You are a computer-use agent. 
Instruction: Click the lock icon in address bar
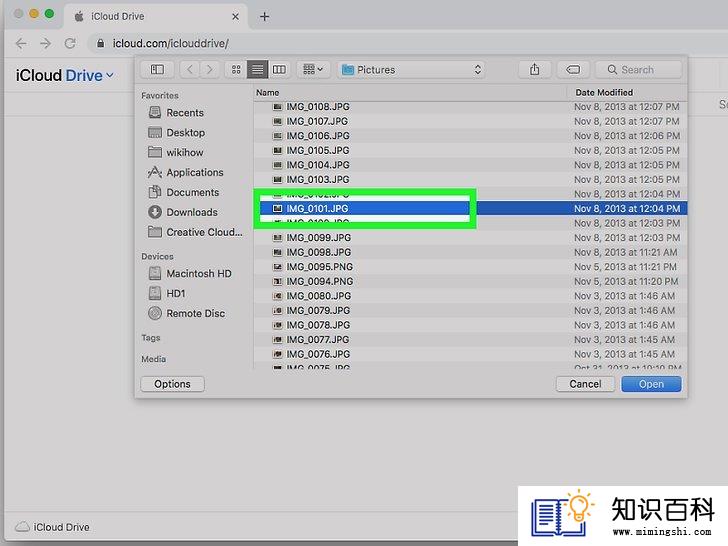tap(100, 44)
